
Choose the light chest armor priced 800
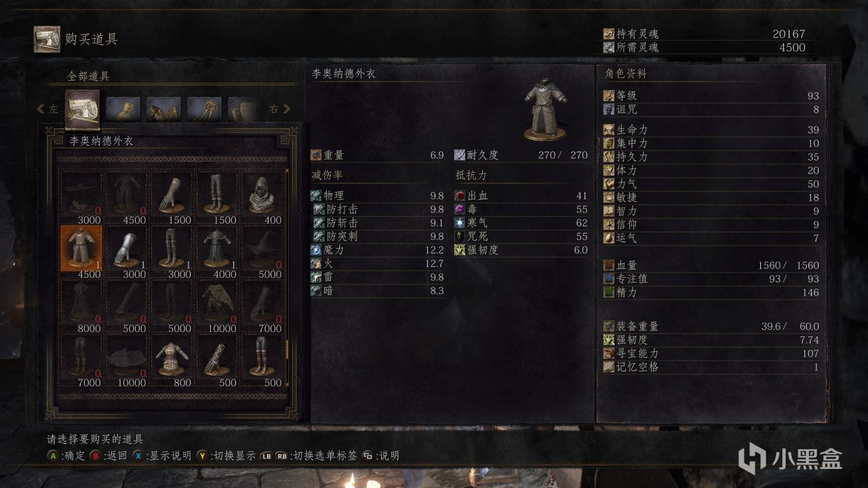click(x=172, y=357)
